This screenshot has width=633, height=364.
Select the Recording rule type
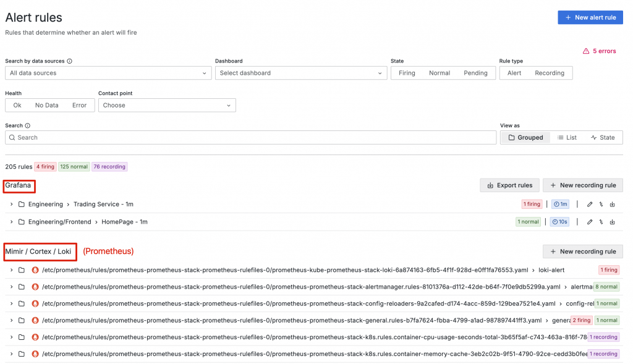tap(549, 73)
